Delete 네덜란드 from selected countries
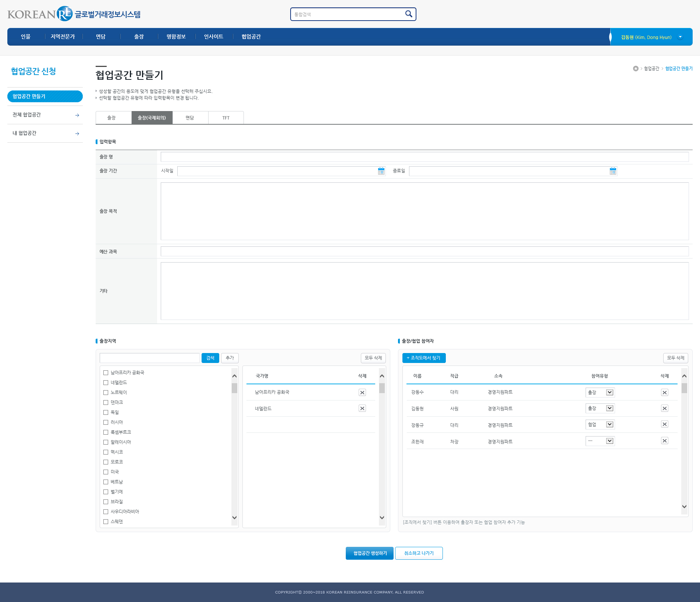Viewport: 700px width, 602px height. 362,409
